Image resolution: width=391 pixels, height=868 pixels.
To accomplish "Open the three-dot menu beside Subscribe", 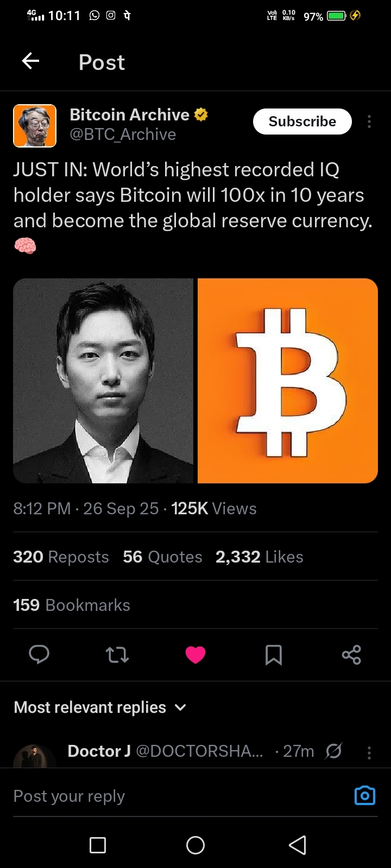I will point(369,122).
